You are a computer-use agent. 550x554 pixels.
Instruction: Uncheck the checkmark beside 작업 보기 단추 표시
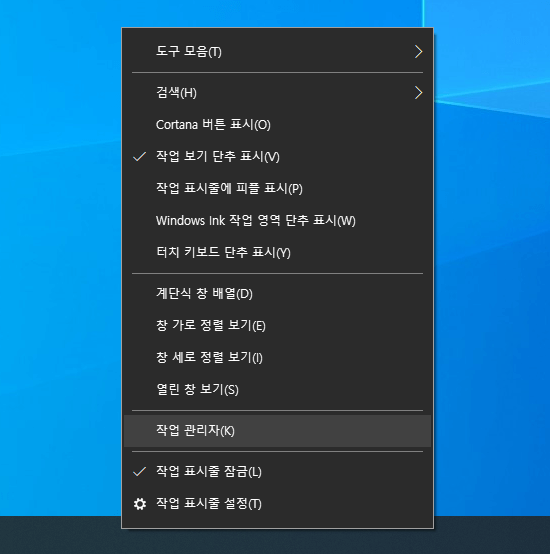point(140,157)
